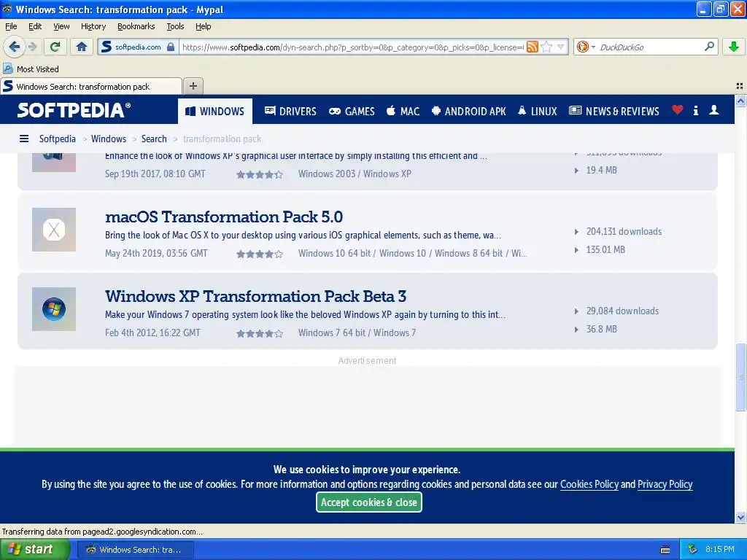
Task: Go back with the browser Back arrow
Action: point(14,47)
